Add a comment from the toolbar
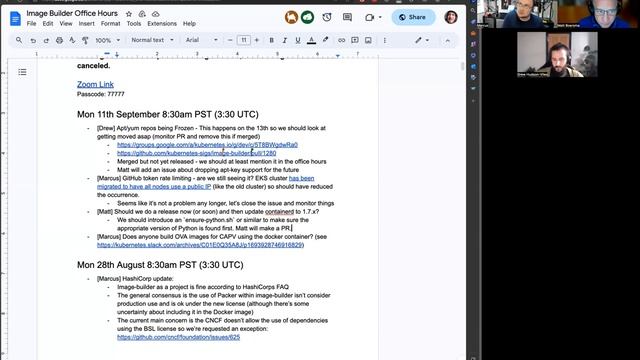Viewport: 640px width, 360px height. (355, 40)
